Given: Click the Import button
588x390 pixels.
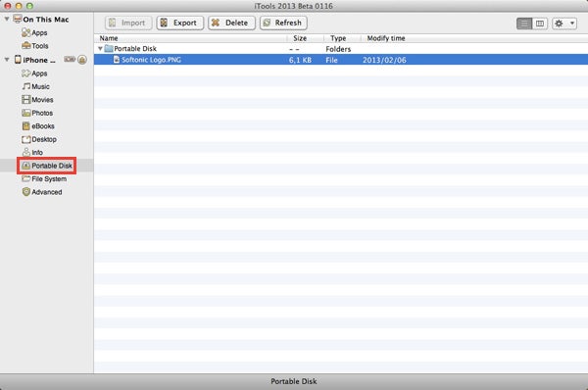Looking at the screenshot, I should tap(128, 23).
